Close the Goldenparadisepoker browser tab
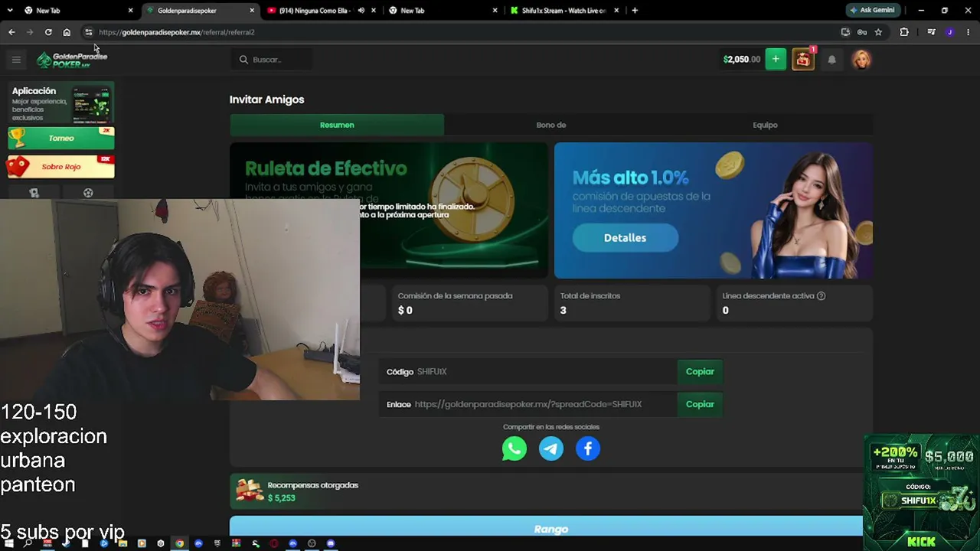The height and width of the screenshot is (551, 980). tap(252, 11)
